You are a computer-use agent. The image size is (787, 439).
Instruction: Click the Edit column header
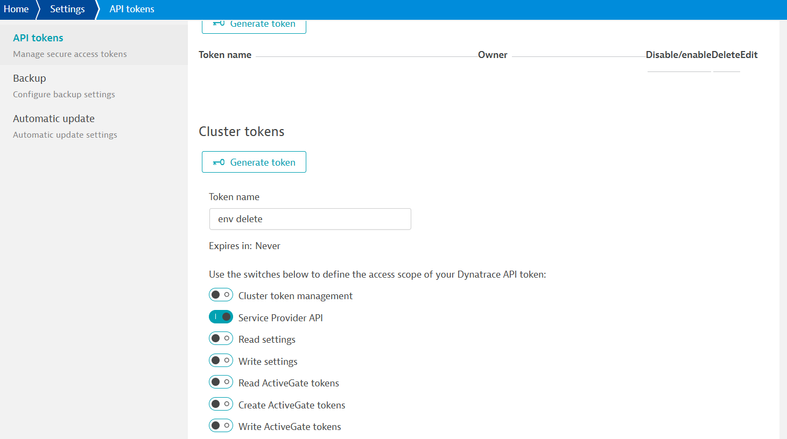pos(748,55)
